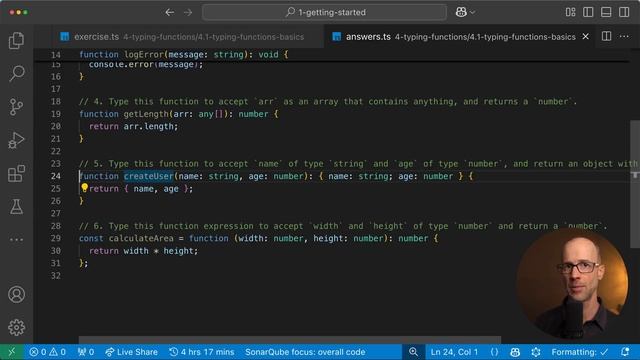Click the zoom magnifier status icon
This screenshot has height=360, width=640.
point(413,352)
